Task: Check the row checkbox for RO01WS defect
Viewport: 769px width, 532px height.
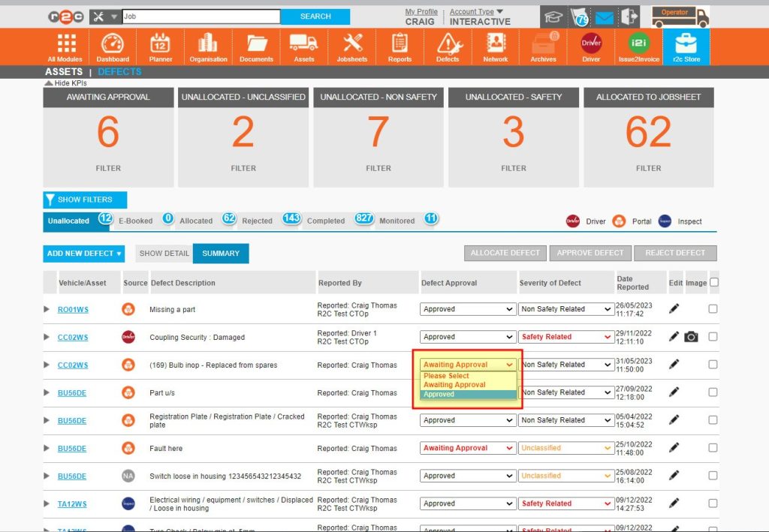Action: (x=712, y=308)
